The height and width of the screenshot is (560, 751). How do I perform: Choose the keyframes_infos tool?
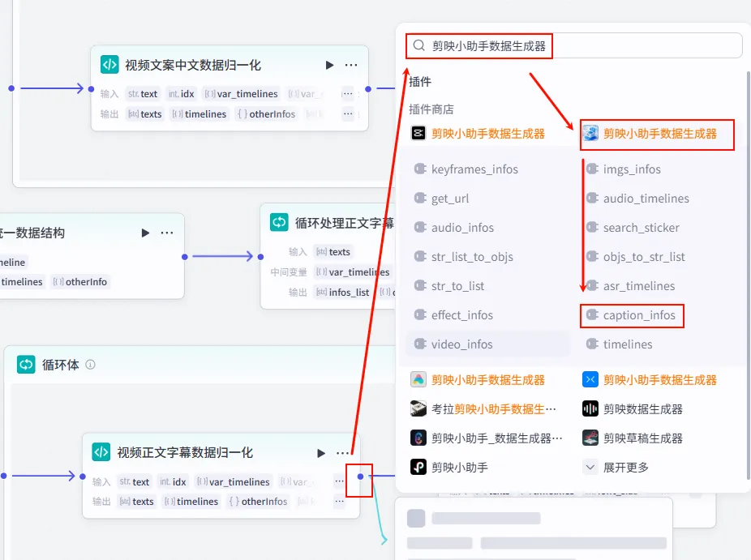click(x=466, y=169)
